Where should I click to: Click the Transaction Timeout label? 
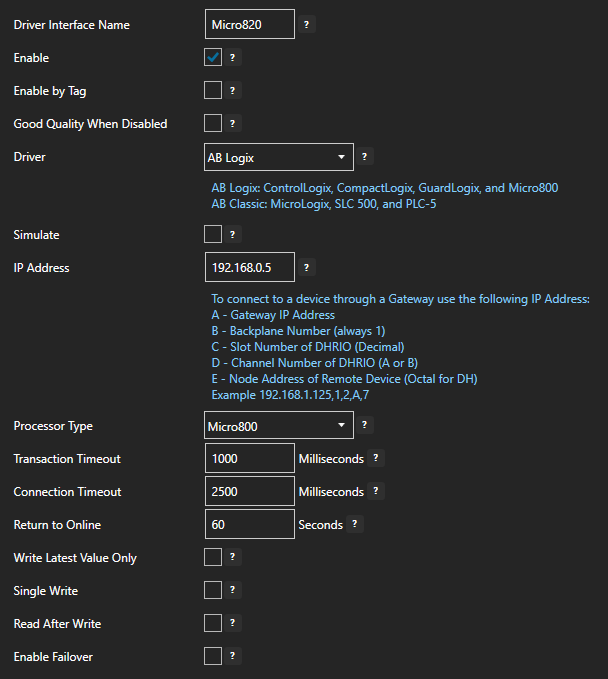tap(67, 459)
